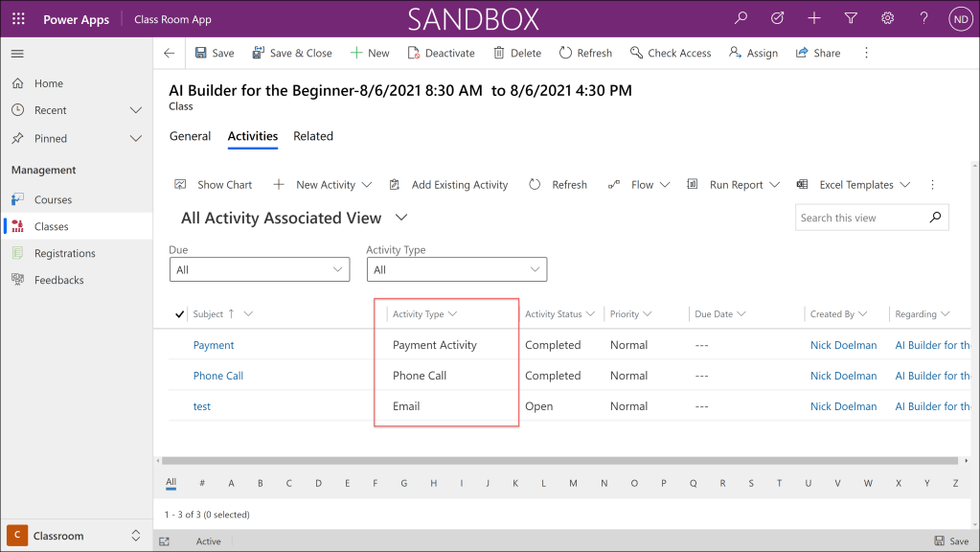The width and height of the screenshot is (980, 552).
Task: Open the Payment activity record link
Action: 214,345
